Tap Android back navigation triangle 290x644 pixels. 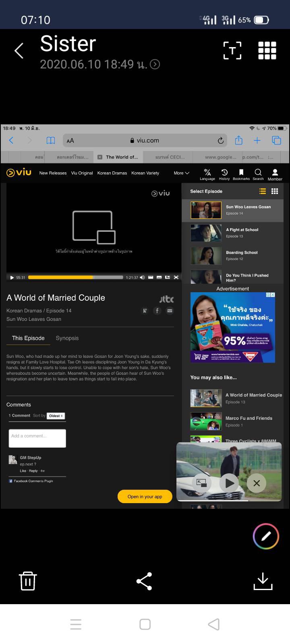[x=214, y=624]
